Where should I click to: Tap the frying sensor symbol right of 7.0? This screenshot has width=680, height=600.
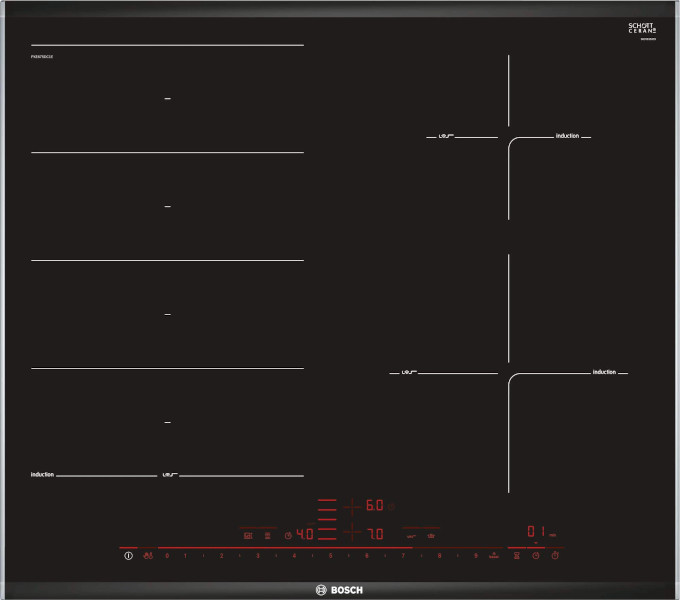coord(411,536)
